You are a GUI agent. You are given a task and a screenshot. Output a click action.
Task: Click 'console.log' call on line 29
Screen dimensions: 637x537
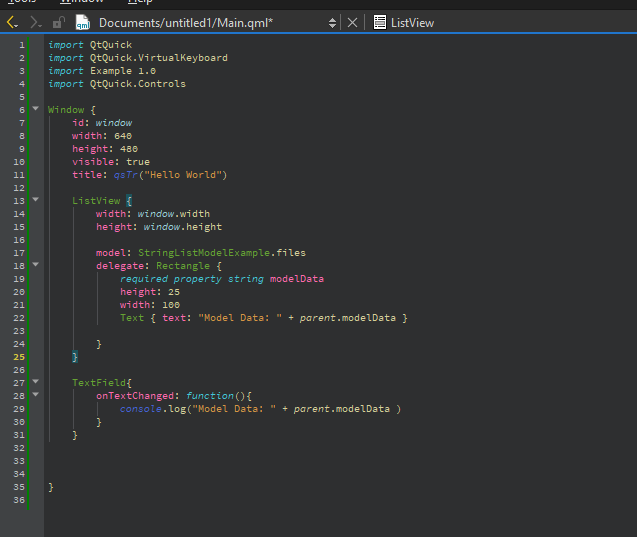(x=153, y=409)
